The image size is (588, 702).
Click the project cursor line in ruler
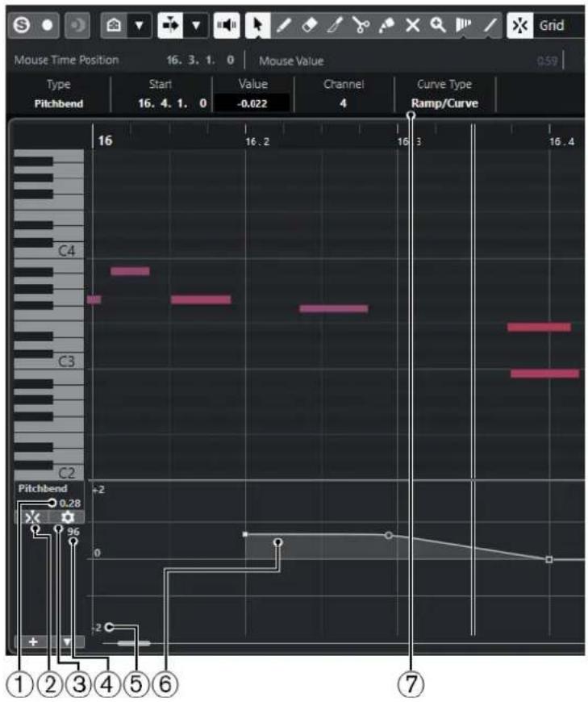(x=473, y=136)
